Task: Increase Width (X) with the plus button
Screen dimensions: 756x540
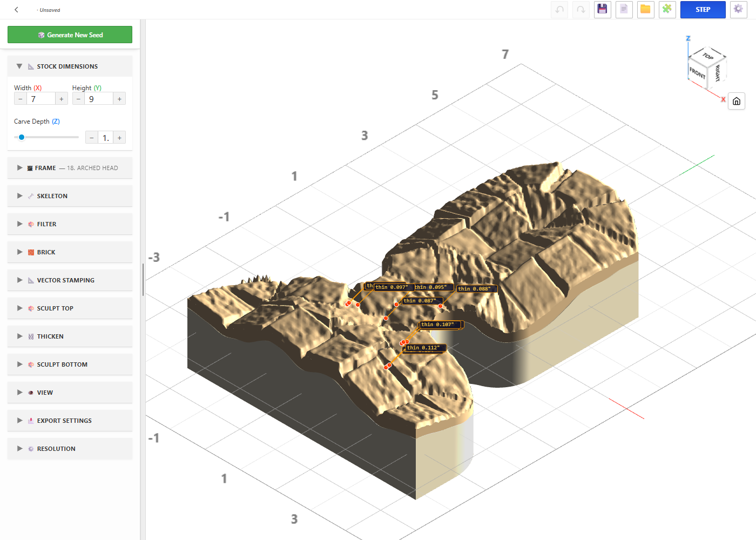Action: [62, 99]
